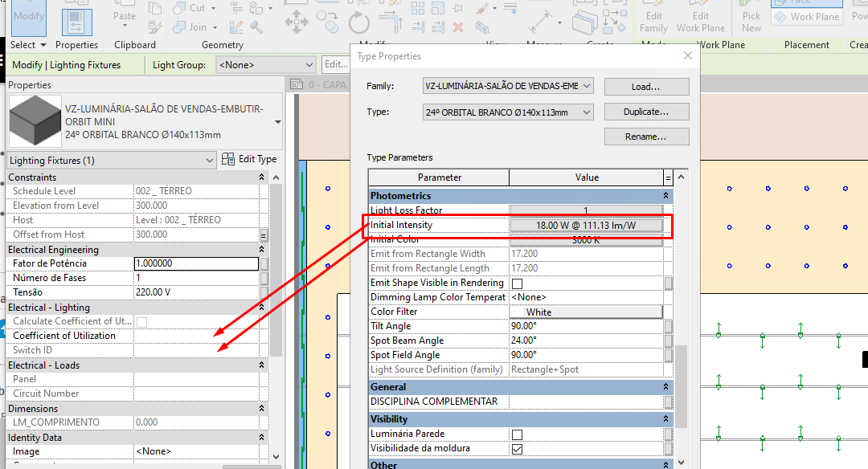The width and height of the screenshot is (868, 469).
Task: Click the Load... button
Action: click(646, 87)
